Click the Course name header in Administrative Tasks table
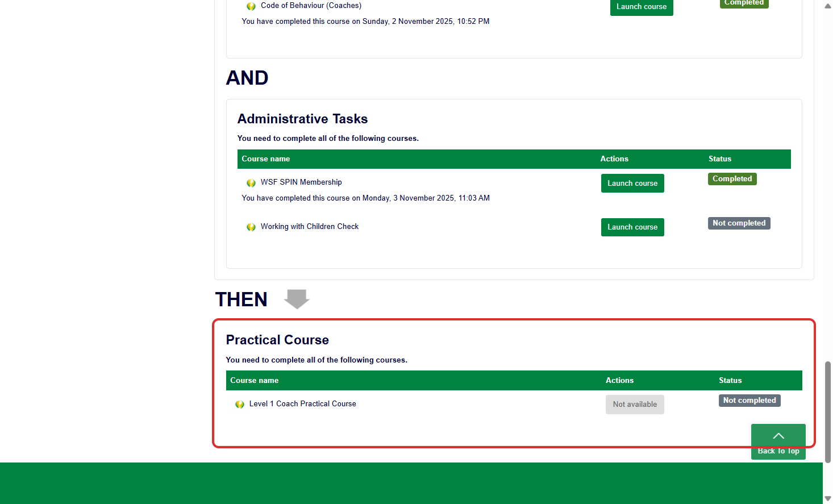This screenshot has height=504, width=833. coord(266,159)
